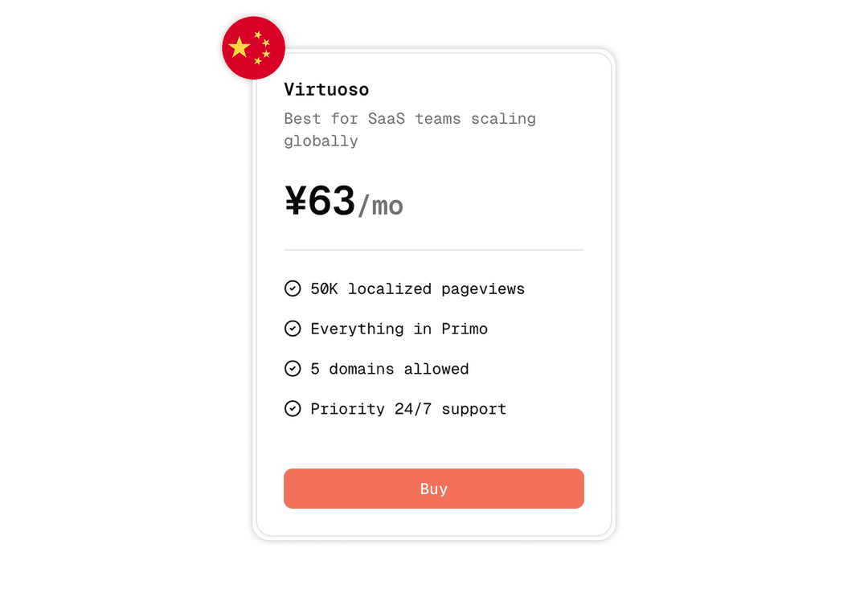Click the check icon beside Priority 24/7 support

293,409
